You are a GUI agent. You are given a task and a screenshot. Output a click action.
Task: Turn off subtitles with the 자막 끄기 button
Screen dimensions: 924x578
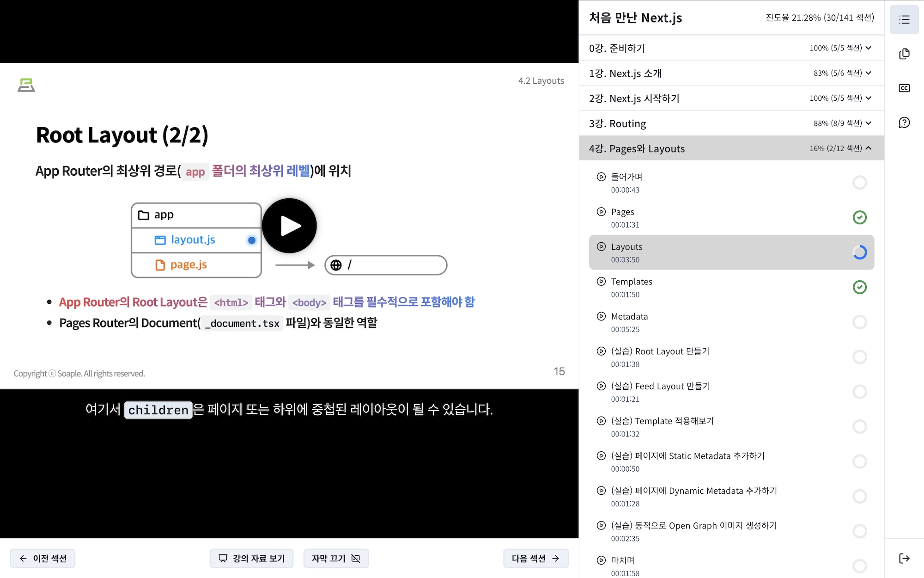[x=336, y=558]
